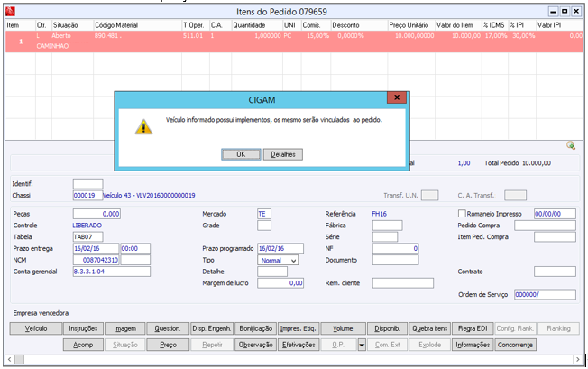Click the Série input field
The width and height of the screenshot is (588, 369).
[x=385, y=237]
